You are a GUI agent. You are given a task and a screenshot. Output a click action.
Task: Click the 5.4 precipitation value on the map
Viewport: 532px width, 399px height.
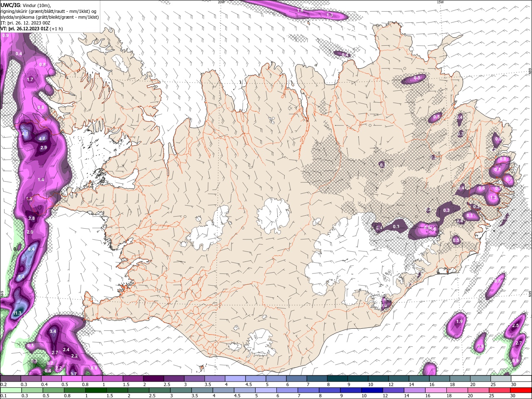coord(21,276)
